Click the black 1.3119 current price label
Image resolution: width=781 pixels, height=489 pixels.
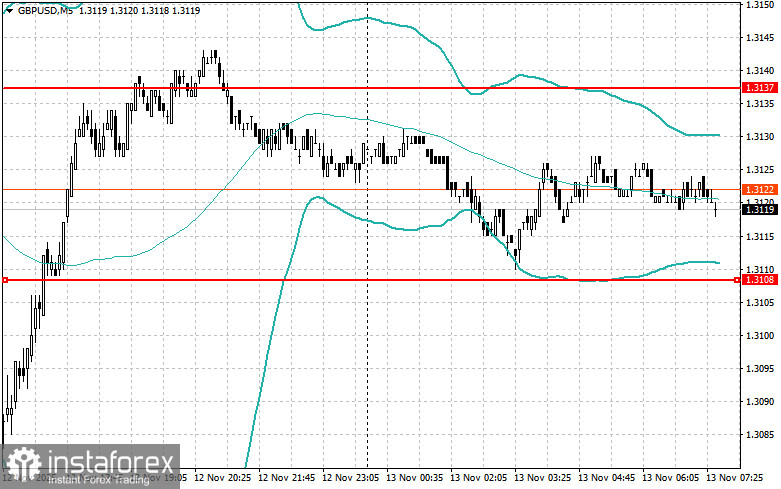coord(760,209)
